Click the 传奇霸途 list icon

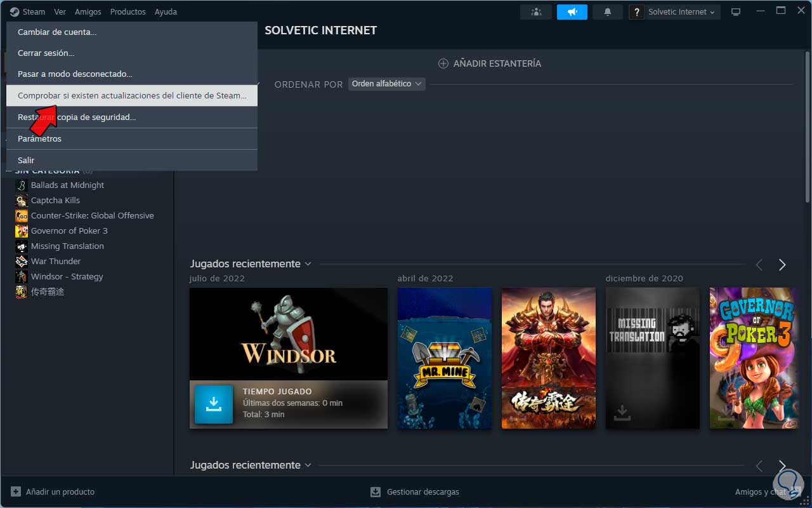point(22,292)
